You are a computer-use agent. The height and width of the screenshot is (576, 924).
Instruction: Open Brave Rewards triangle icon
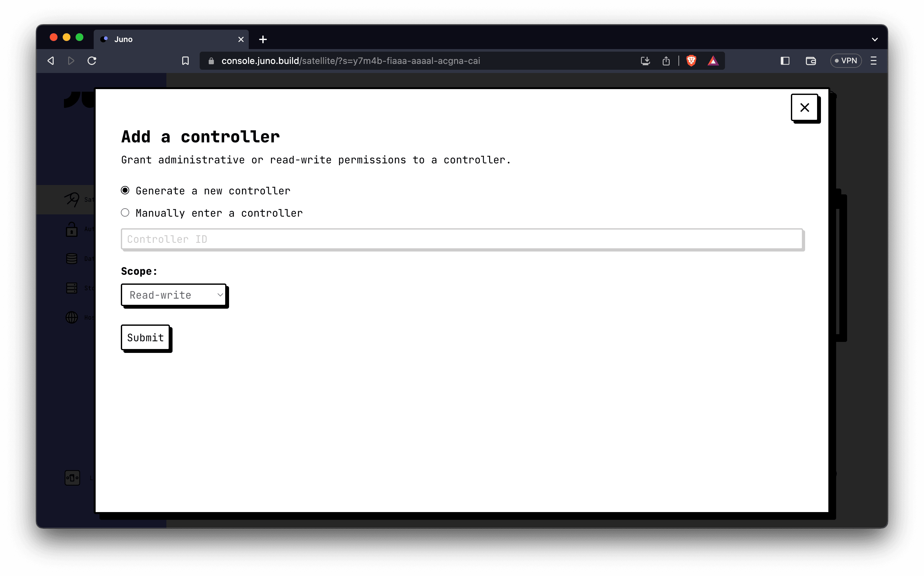tap(713, 61)
